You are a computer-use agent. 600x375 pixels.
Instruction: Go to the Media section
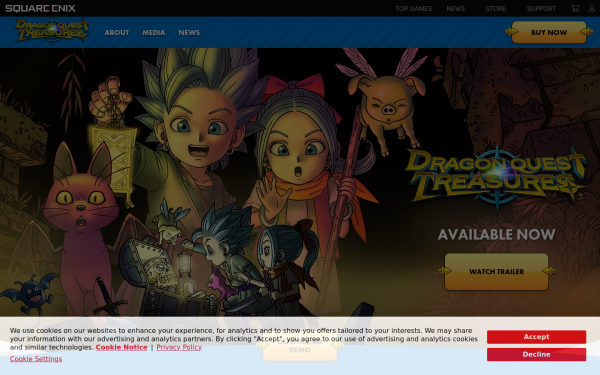tap(153, 33)
